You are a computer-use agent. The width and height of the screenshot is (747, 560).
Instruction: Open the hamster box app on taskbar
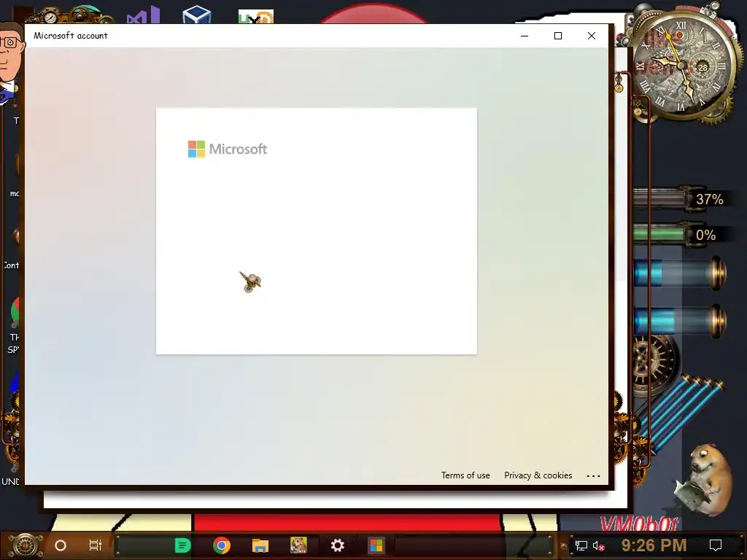(x=298, y=545)
